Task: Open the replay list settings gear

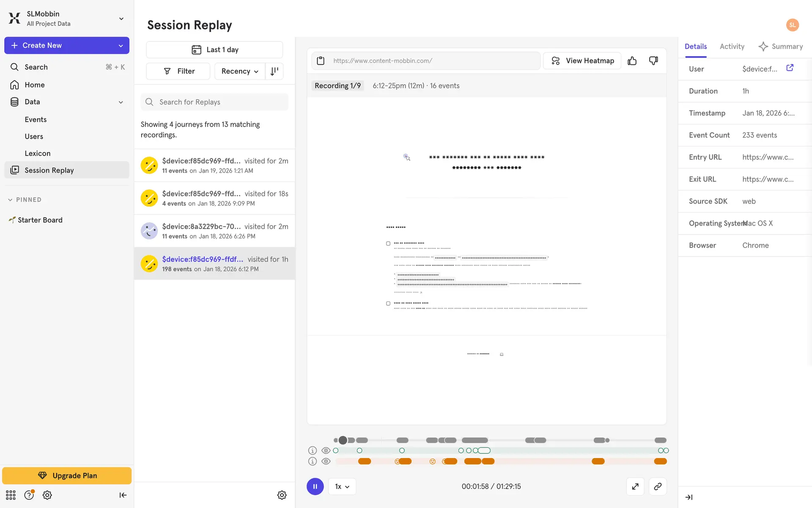Action: point(282,495)
